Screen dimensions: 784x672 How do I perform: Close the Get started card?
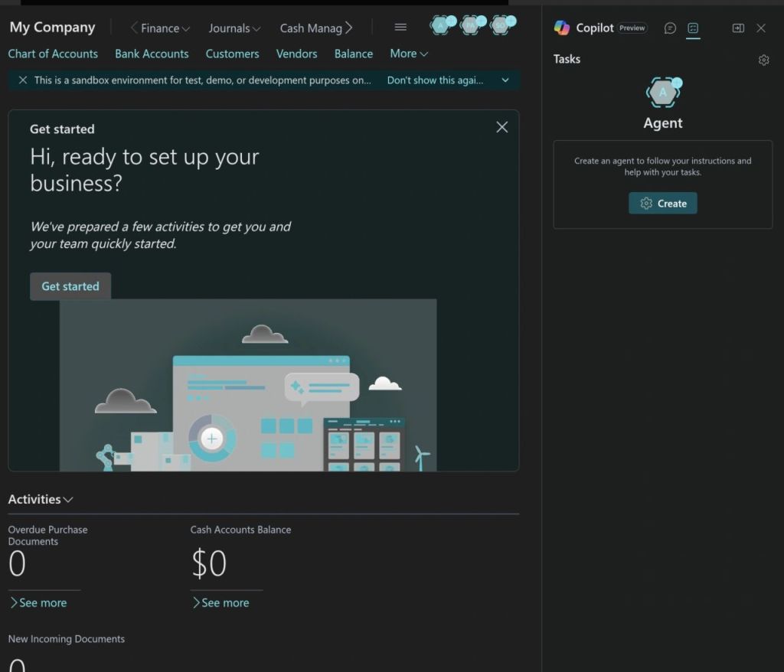coord(501,127)
